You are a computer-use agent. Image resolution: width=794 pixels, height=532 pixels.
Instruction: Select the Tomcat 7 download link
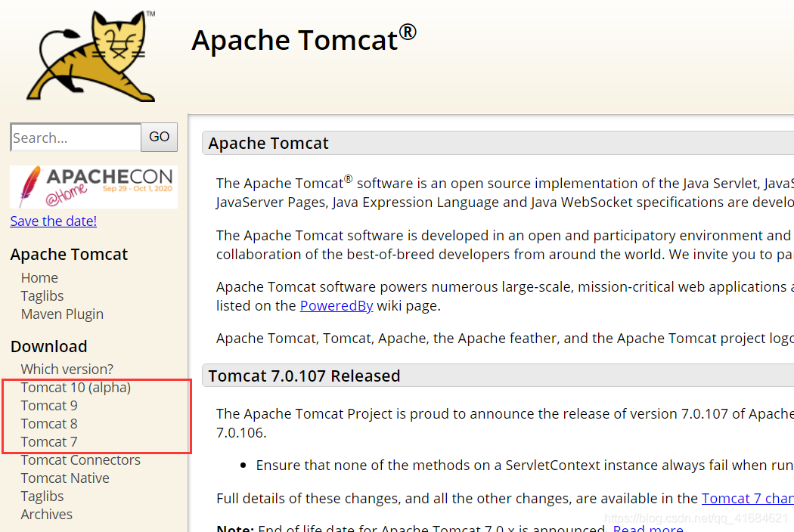49,441
